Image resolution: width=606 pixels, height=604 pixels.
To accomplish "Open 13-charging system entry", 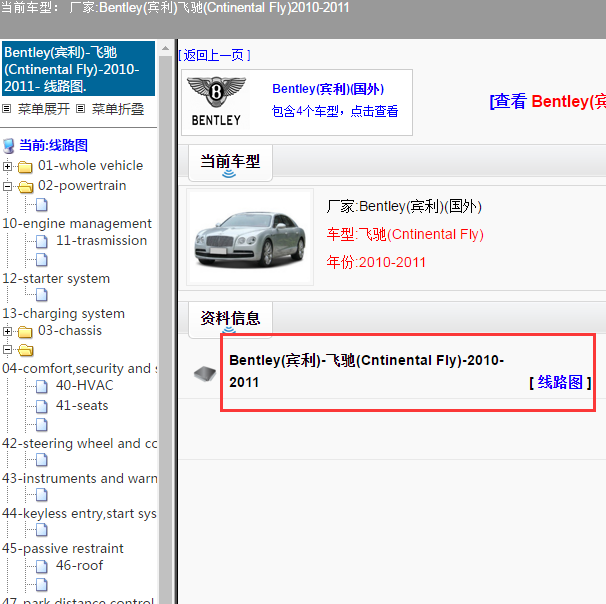I will point(63,313).
